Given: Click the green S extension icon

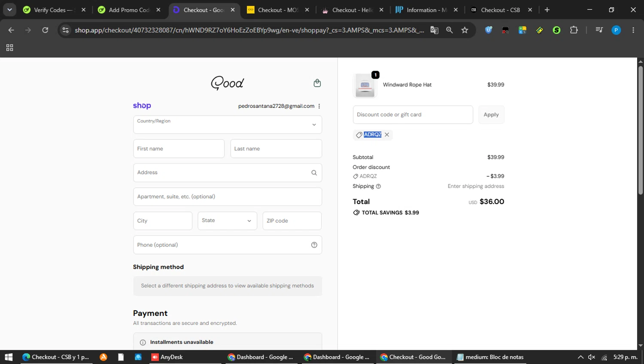Looking at the screenshot, I should 556,30.
